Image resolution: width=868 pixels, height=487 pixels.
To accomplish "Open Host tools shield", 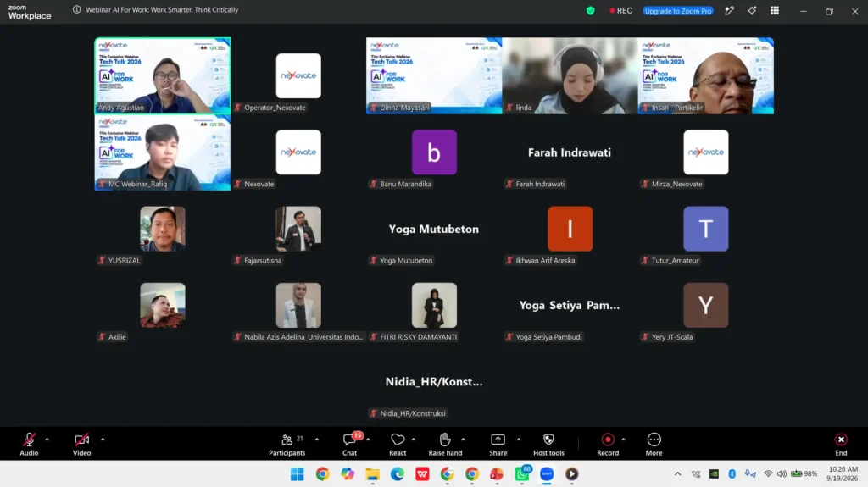I will click(548, 445).
